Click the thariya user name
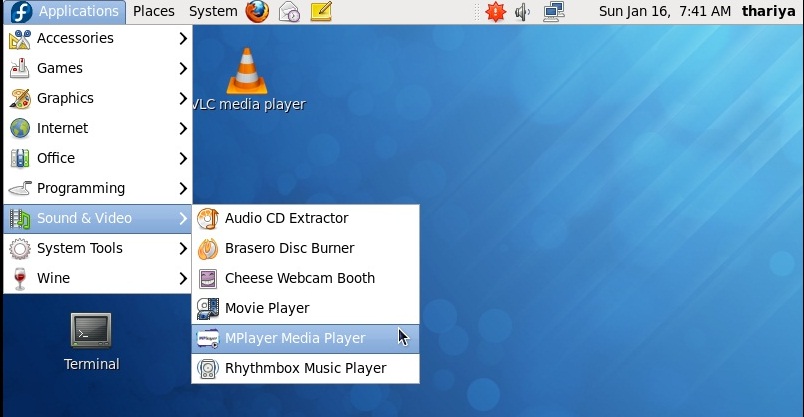This screenshot has width=804, height=417. click(x=768, y=11)
